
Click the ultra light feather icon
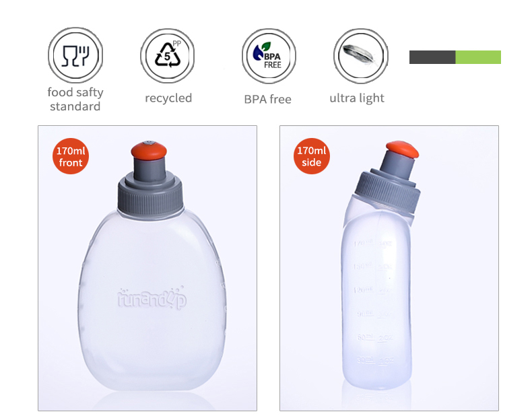pyautogui.click(x=361, y=56)
